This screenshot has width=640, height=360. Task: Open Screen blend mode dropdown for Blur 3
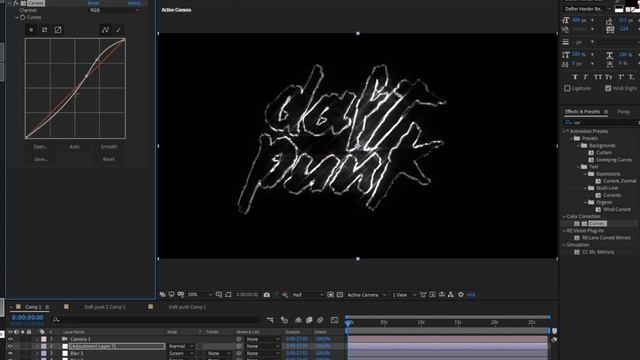(x=181, y=353)
